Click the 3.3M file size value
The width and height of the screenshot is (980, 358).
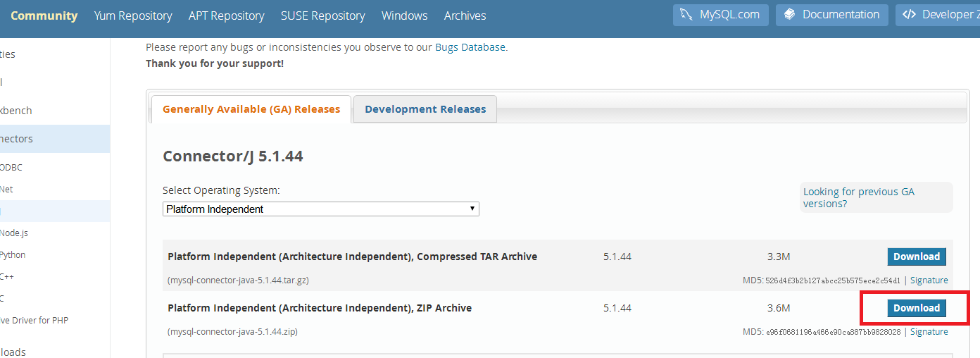[779, 257]
